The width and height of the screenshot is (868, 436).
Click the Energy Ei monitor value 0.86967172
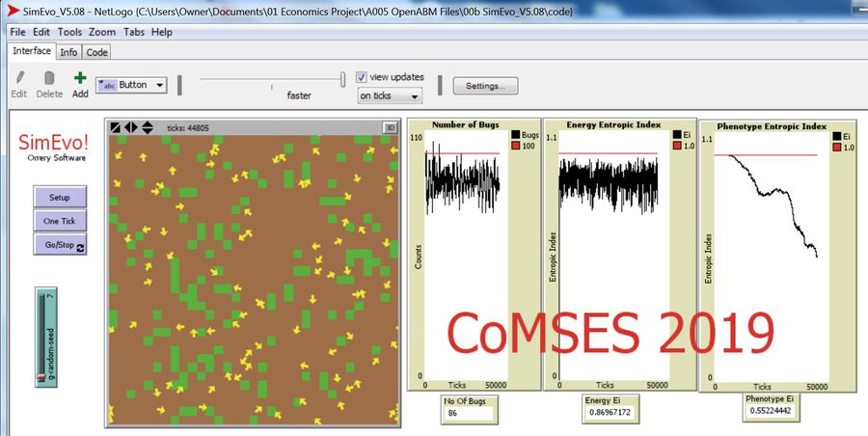point(610,412)
